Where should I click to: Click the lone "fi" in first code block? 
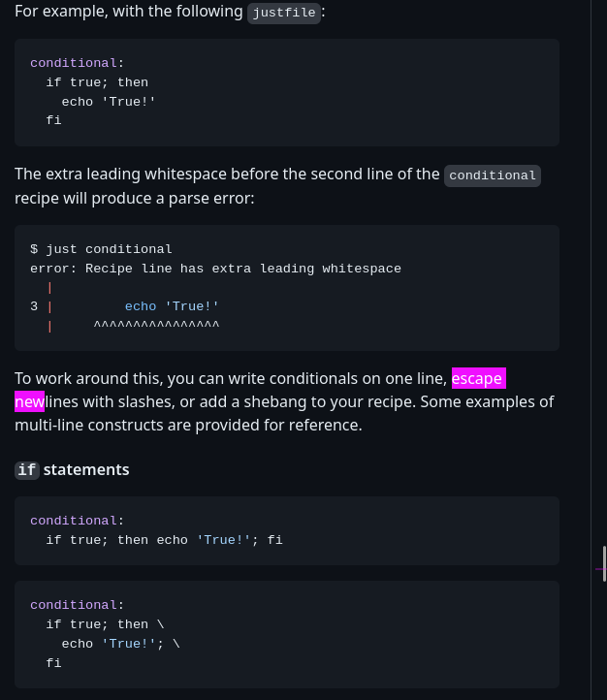[53, 120]
